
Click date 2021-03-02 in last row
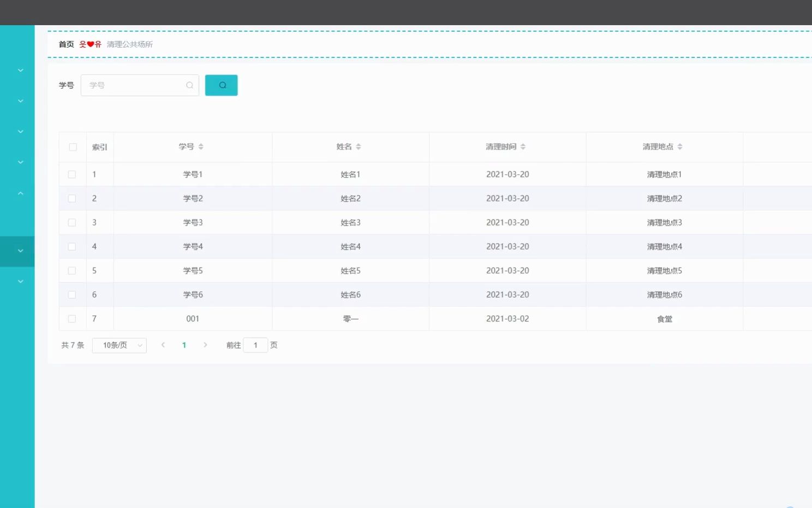point(507,318)
